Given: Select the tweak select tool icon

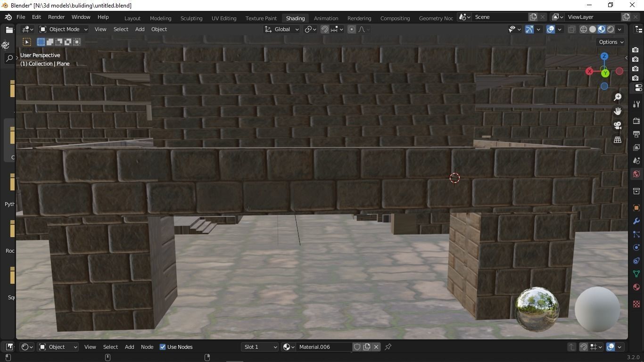Looking at the screenshot, I should click(27, 42).
